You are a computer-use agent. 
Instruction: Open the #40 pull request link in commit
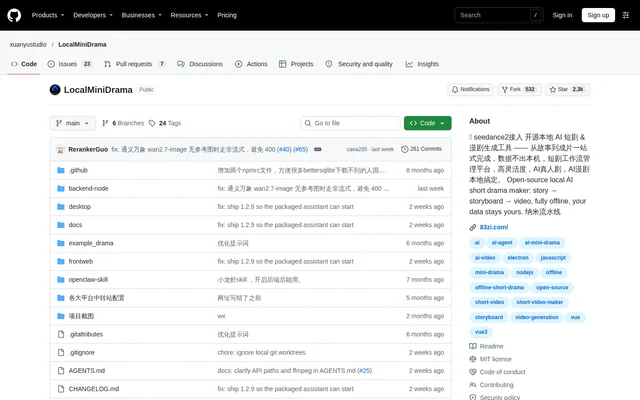pos(284,149)
